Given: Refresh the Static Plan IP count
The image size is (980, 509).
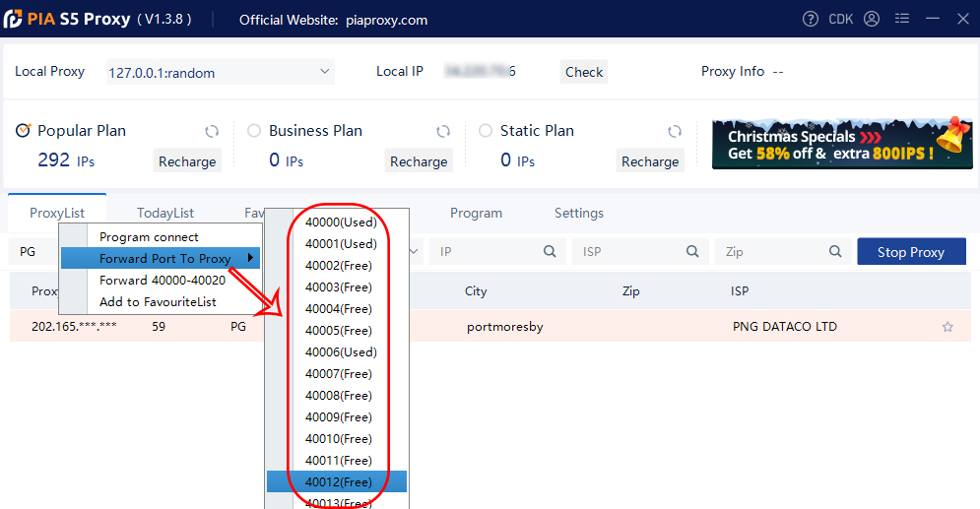Looking at the screenshot, I should 675,131.
